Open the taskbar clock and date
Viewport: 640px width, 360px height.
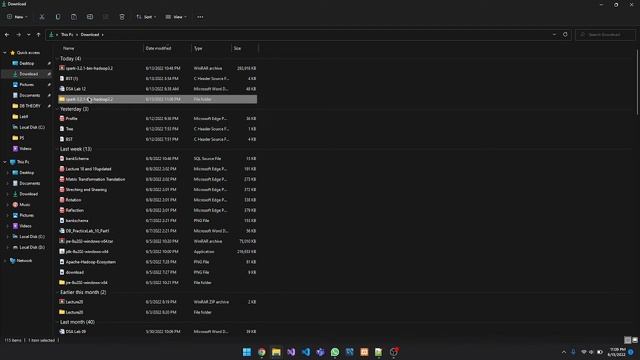(616, 352)
